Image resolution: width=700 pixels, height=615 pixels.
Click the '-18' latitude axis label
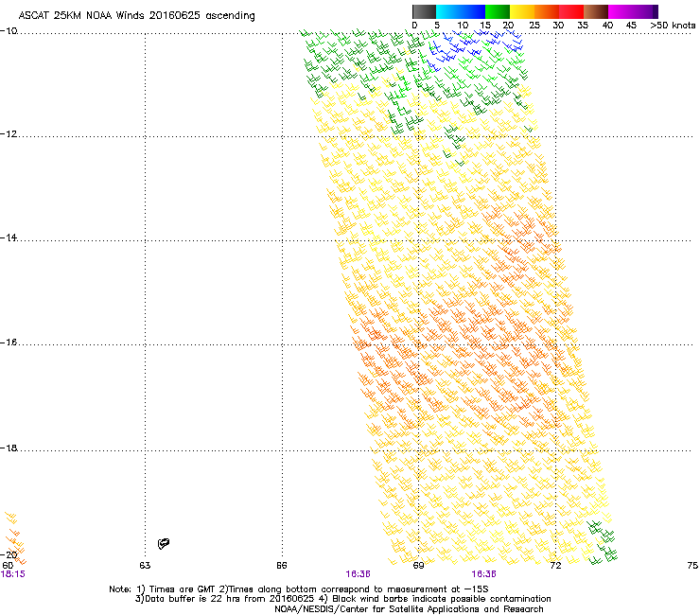(9, 448)
